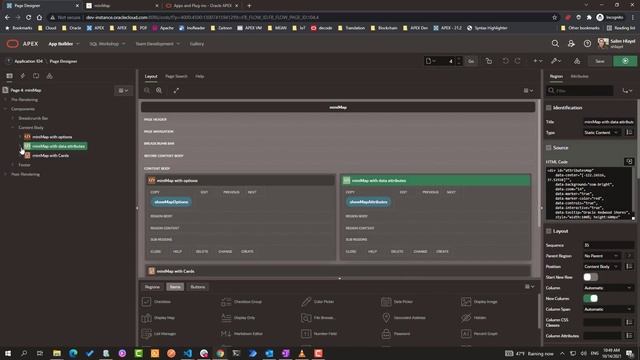
Task: Open the search magnifier in APEX header
Action: 555,43
